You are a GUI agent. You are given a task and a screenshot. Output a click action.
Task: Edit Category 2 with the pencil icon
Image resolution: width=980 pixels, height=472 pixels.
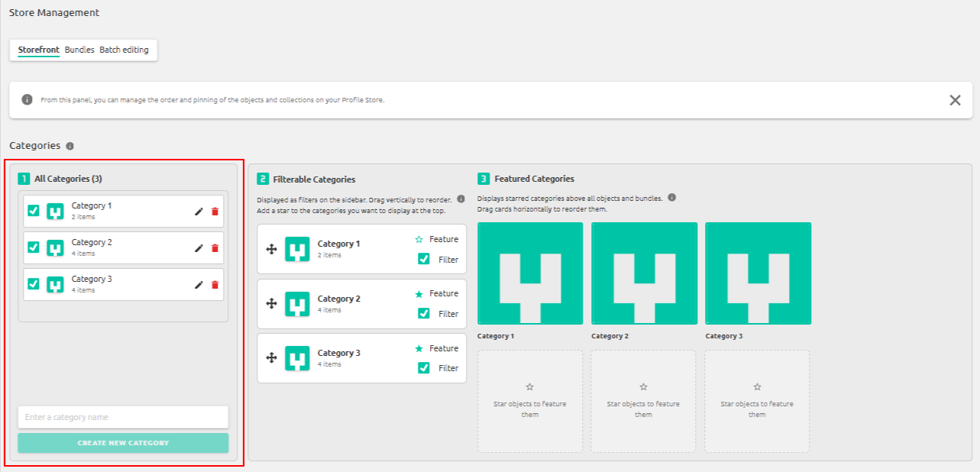(199, 248)
